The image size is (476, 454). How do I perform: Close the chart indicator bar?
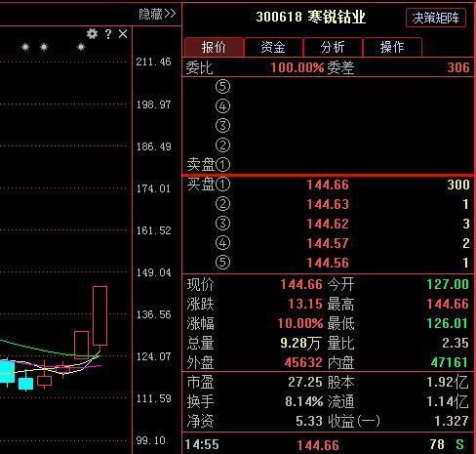123,33
